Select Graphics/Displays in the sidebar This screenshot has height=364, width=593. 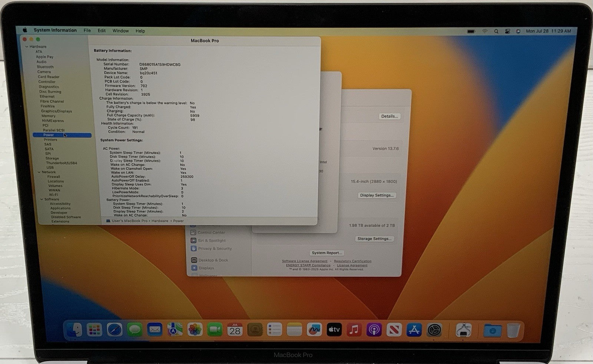56,111
